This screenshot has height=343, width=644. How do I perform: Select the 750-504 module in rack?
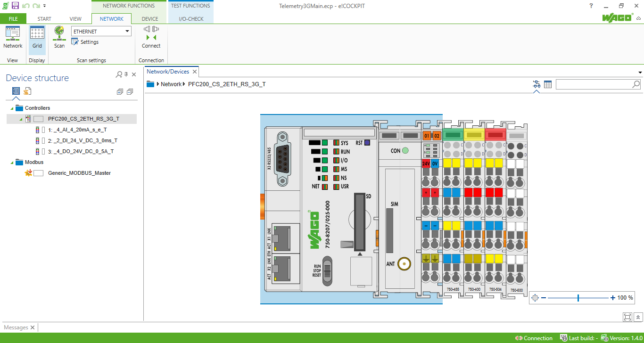pos(495,209)
